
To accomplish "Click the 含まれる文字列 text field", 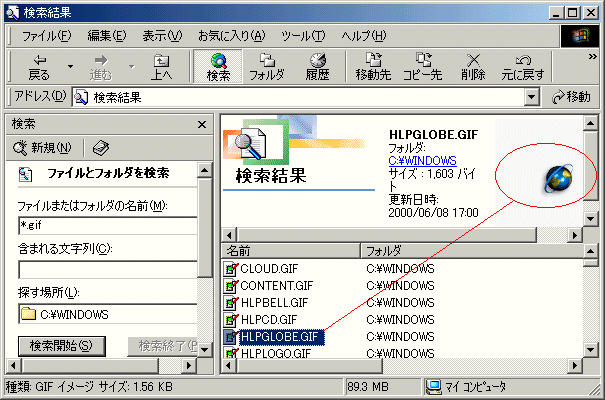I will click(x=108, y=270).
